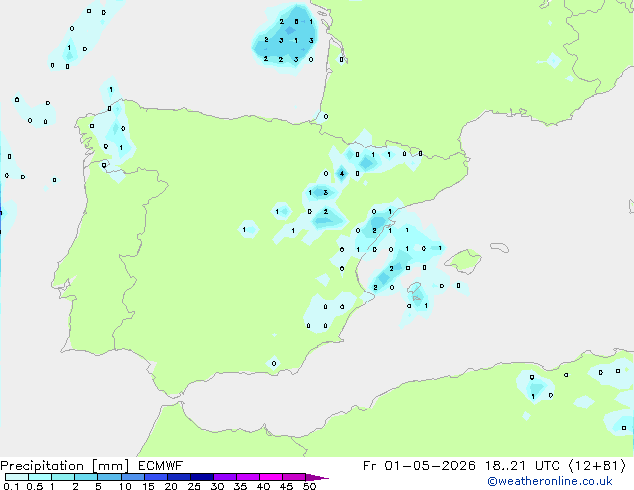The width and height of the screenshot is (634, 490).
Task: Click the 0.1–0.5 mm legend color box
Action: click(17, 477)
